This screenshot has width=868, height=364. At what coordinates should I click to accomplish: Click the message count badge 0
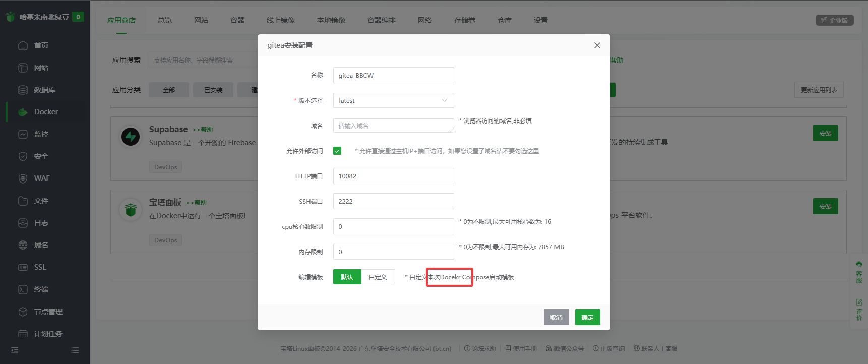pyautogui.click(x=78, y=17)
